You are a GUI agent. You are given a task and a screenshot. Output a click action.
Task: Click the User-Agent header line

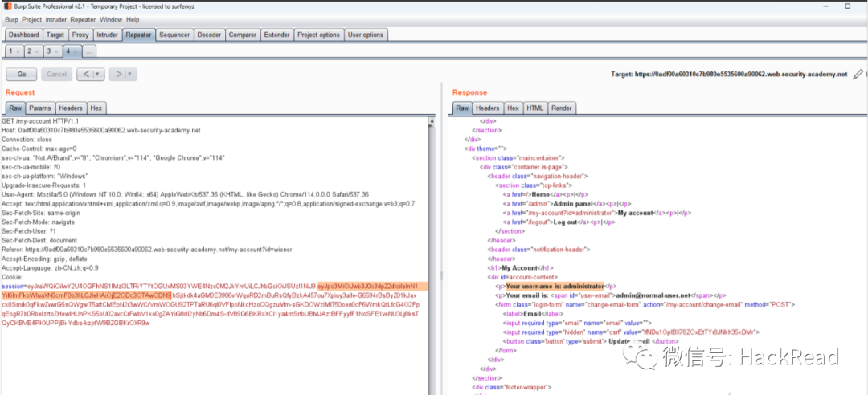pos(186,195)
